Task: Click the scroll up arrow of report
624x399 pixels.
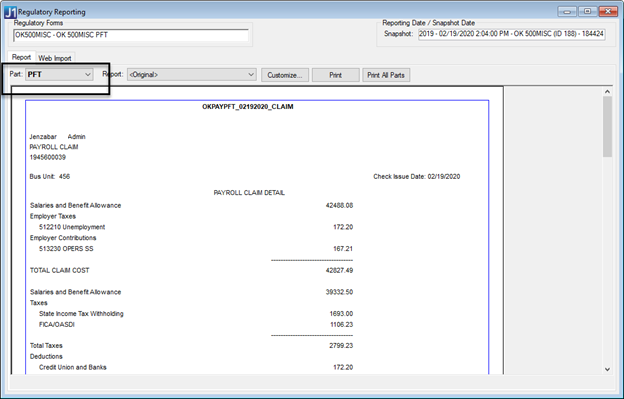Action: [607, 91]
